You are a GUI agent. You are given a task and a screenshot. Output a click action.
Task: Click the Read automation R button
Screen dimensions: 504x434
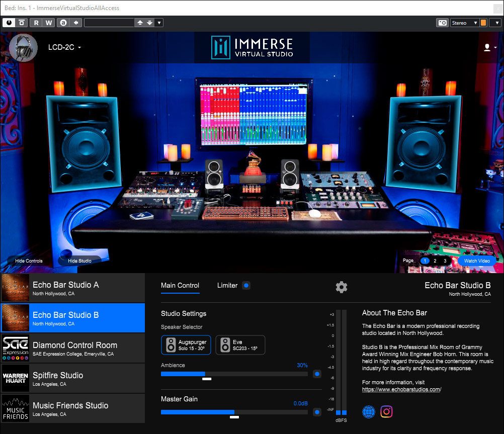(36, 23)
